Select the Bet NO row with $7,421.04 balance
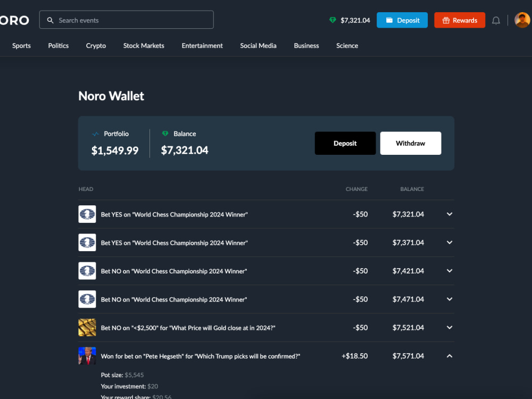Screen dimensions: 532x399 [174, 271]
